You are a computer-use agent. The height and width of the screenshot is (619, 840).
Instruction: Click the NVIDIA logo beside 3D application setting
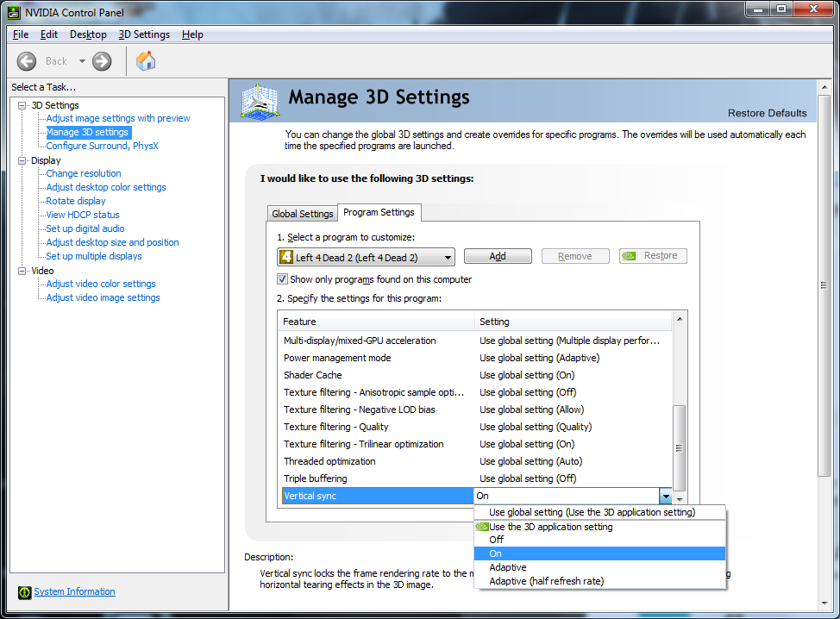coord(482,527)
